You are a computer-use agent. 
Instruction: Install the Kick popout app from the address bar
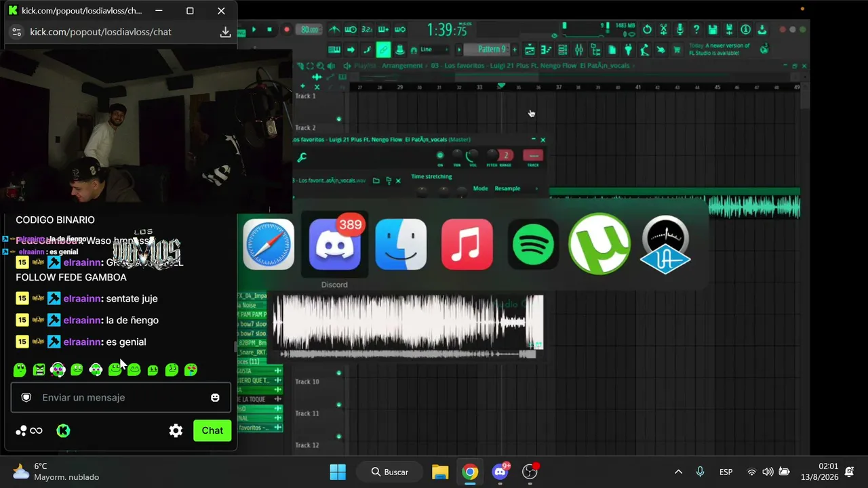[226, 32]
